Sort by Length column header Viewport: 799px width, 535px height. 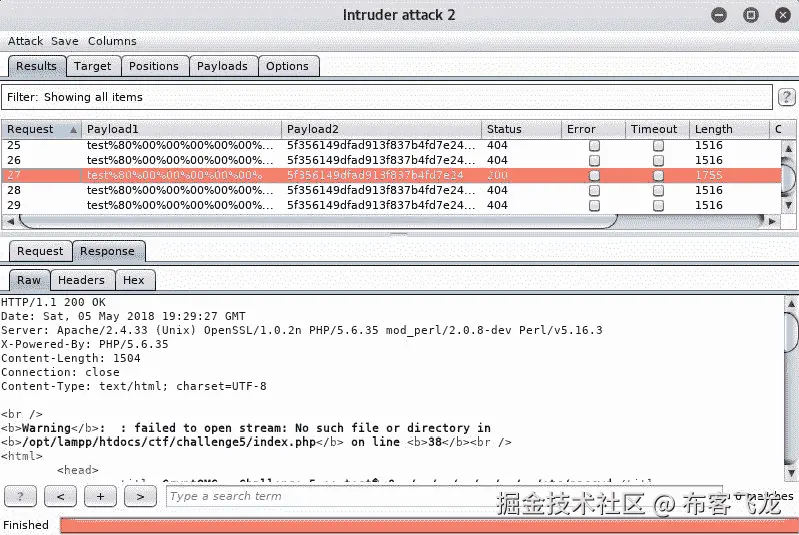[729, 129]
